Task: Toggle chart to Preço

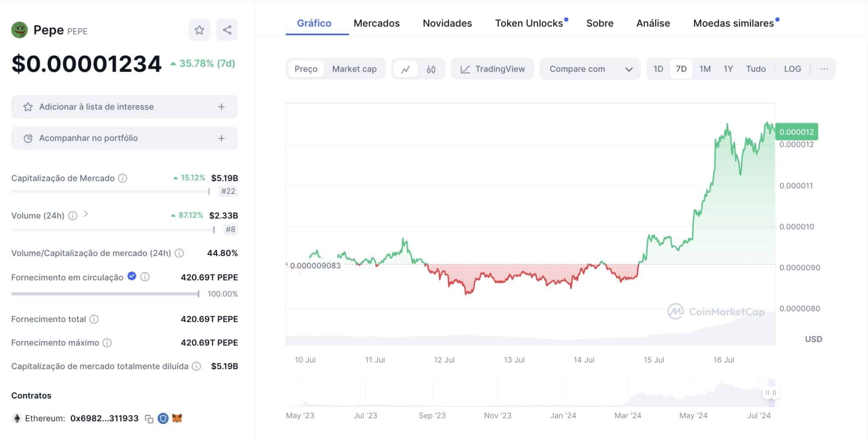Action: [x=306, y=69]
